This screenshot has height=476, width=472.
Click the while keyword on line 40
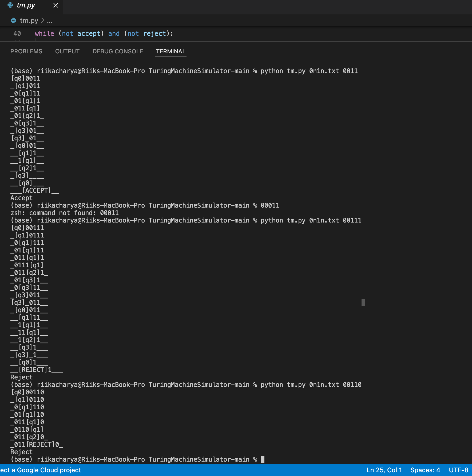pyautogui.click(x=44, y=34)
